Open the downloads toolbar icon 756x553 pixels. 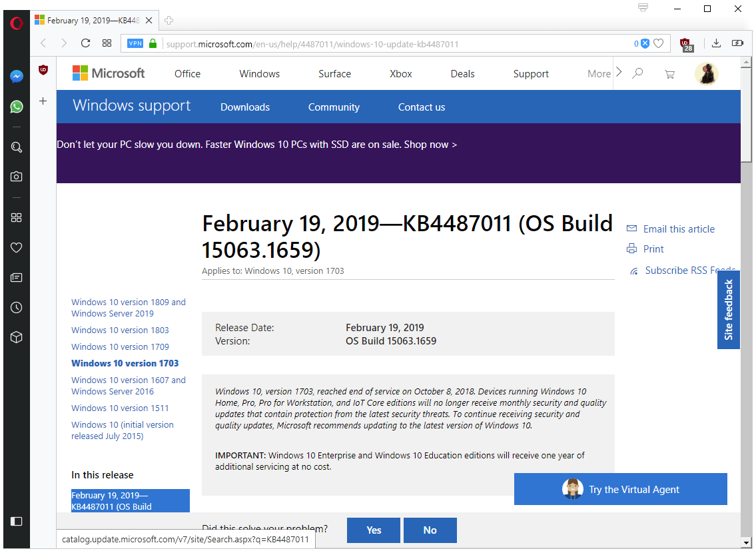pyautogui.click(x=717, y=43)
